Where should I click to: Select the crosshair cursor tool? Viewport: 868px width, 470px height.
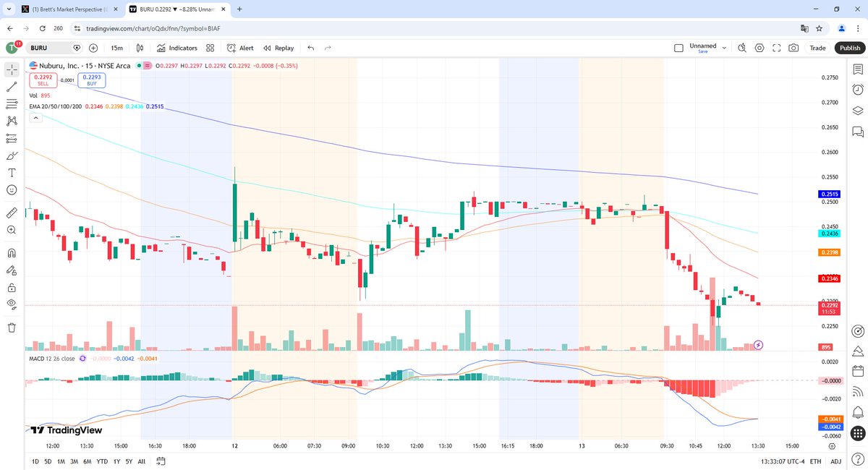click(12, 70)
